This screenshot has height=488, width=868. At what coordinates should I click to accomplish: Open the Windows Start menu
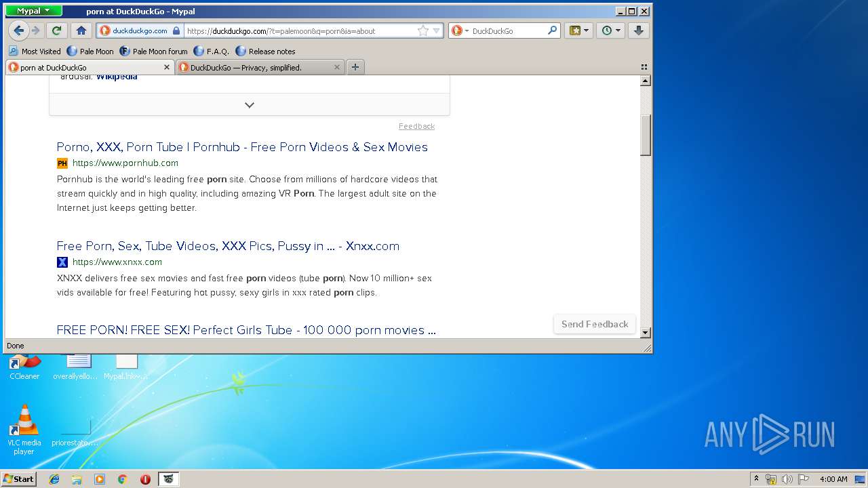18,479
